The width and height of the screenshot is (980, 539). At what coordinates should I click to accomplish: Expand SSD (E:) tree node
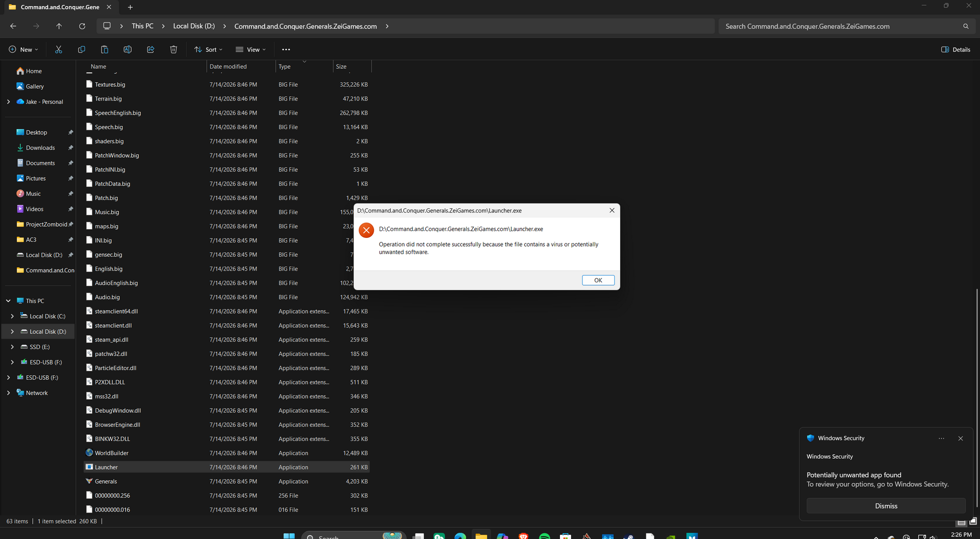pyautogui.click(x=12, y=347)
